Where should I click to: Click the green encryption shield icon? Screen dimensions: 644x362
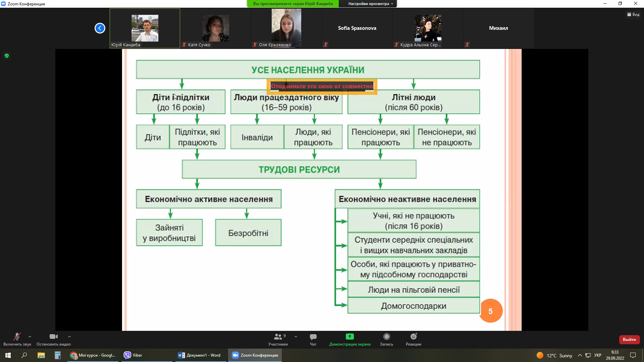click(7, 56)
